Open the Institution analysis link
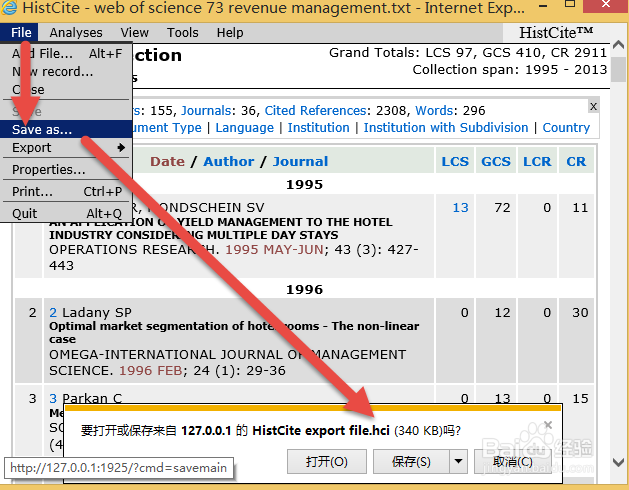The image size is (629, 490). click(x=319, y=128)
